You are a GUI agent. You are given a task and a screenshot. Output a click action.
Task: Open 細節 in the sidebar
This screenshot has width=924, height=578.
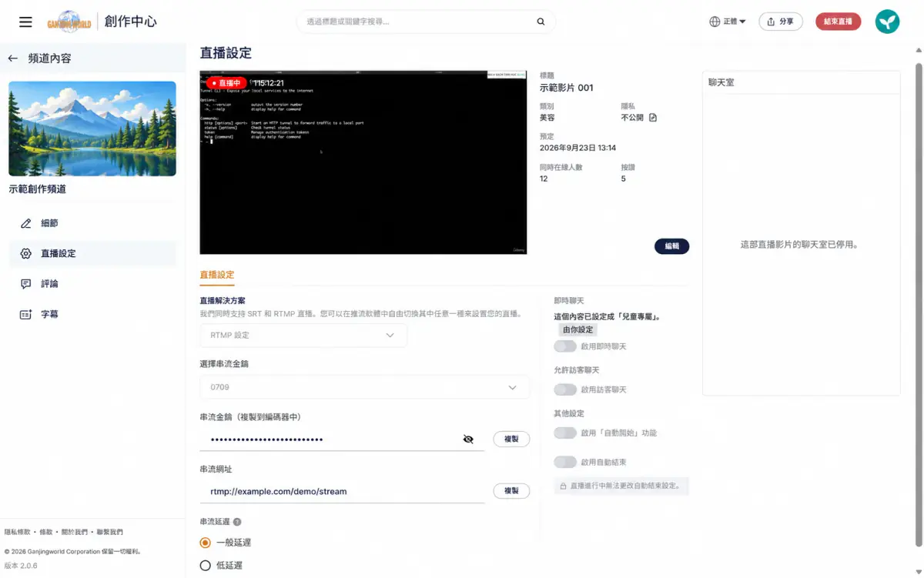[92, 223]
